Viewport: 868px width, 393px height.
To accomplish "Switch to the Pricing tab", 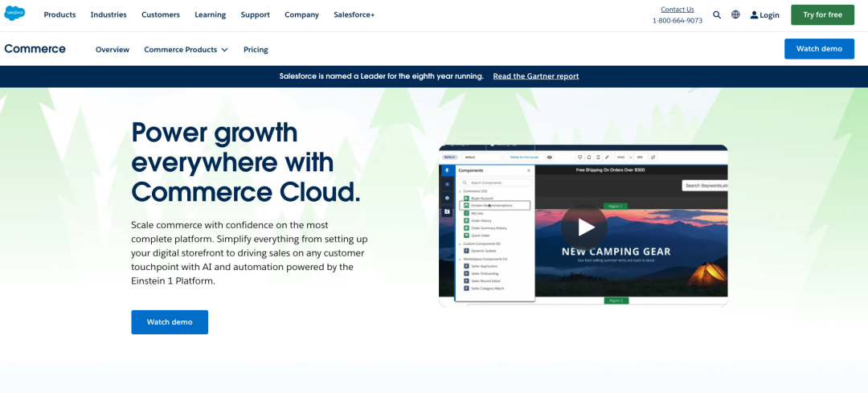I will 256,49.
